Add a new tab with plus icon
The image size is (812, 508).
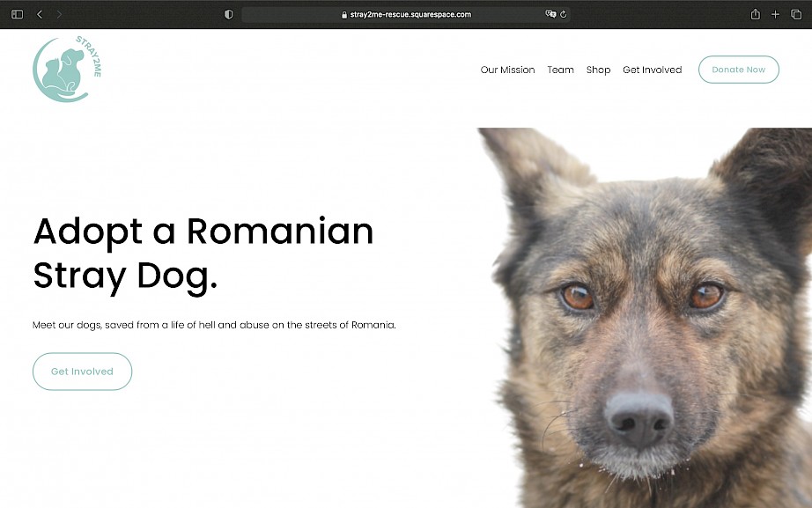(x=775, y=14)
